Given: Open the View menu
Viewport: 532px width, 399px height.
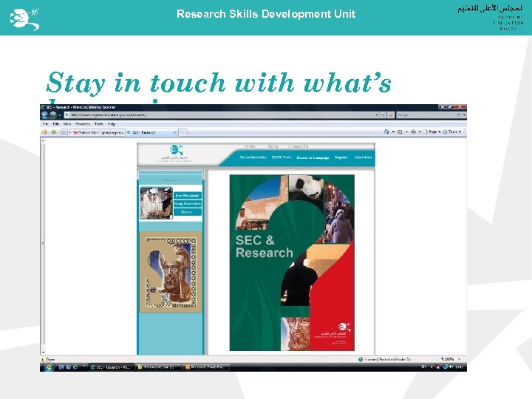Looking at the screenshot, I should coord(67,124).
